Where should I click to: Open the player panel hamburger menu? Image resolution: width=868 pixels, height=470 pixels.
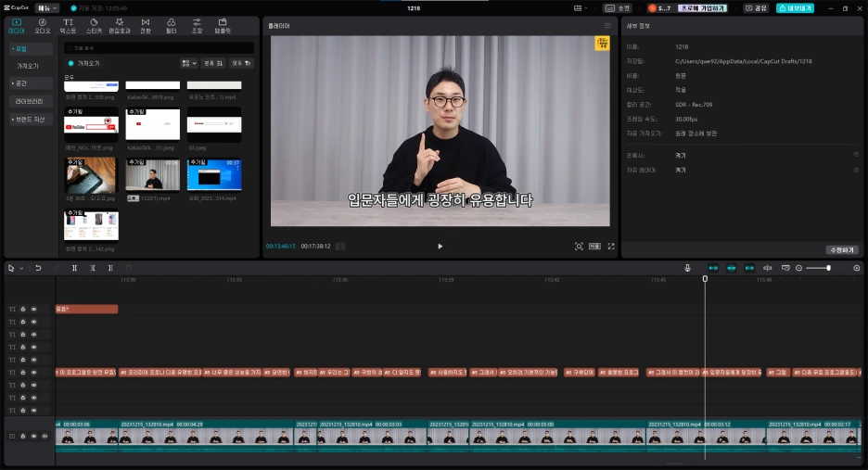[x=607, y=25]
